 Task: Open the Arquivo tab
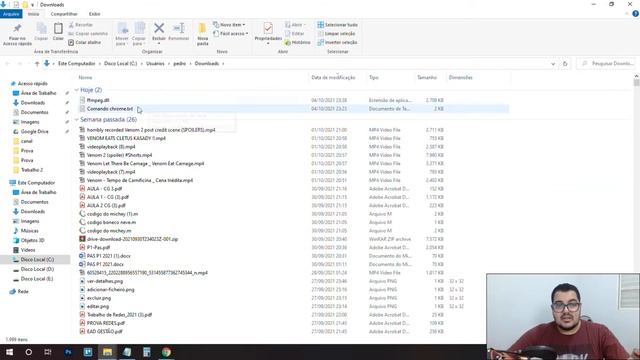point(11,14)
